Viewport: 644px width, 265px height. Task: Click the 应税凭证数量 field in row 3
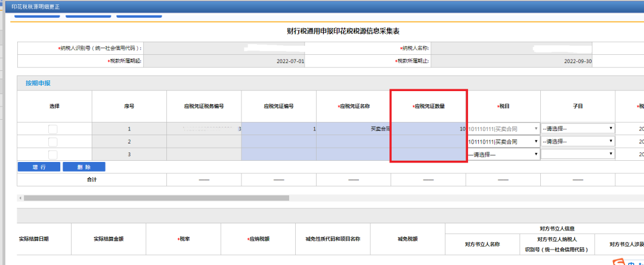pos(428,154)
